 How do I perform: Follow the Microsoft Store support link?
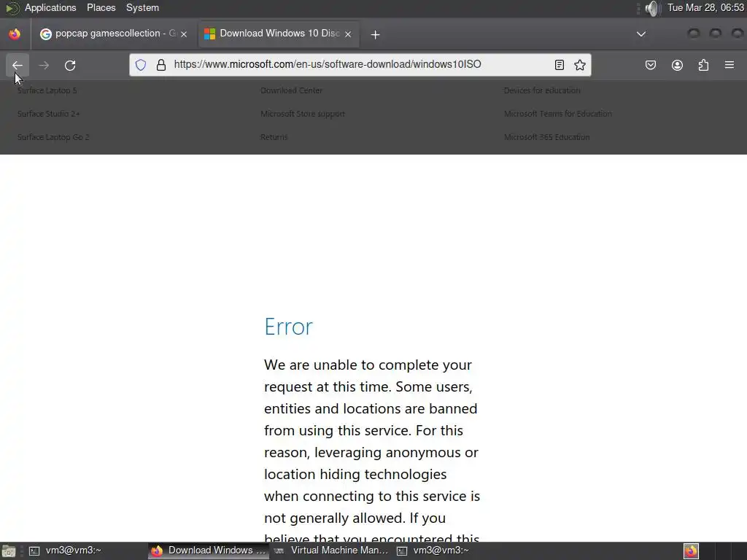(303, 114)
